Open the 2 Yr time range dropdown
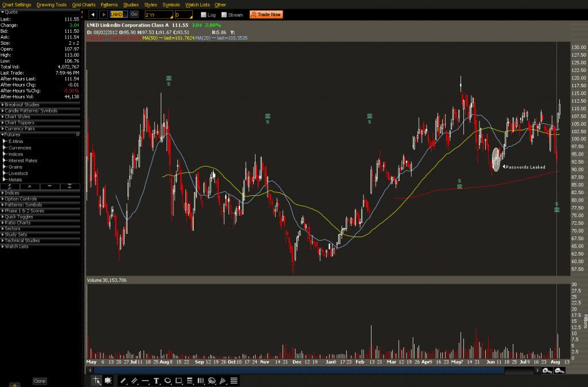The image size is (588, 387). coord(158,14)
